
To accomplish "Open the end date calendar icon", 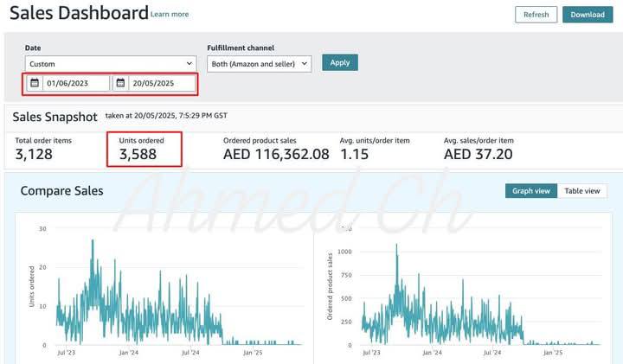I will [120, 84].
